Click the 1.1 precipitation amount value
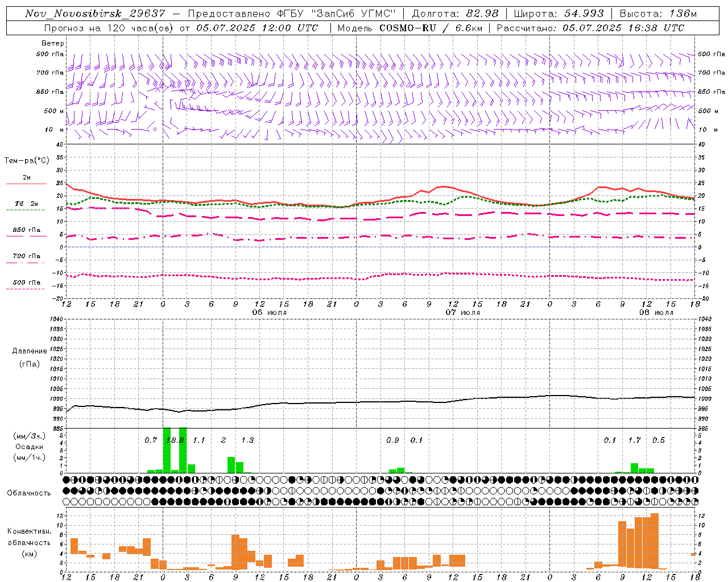 point(199,440)
